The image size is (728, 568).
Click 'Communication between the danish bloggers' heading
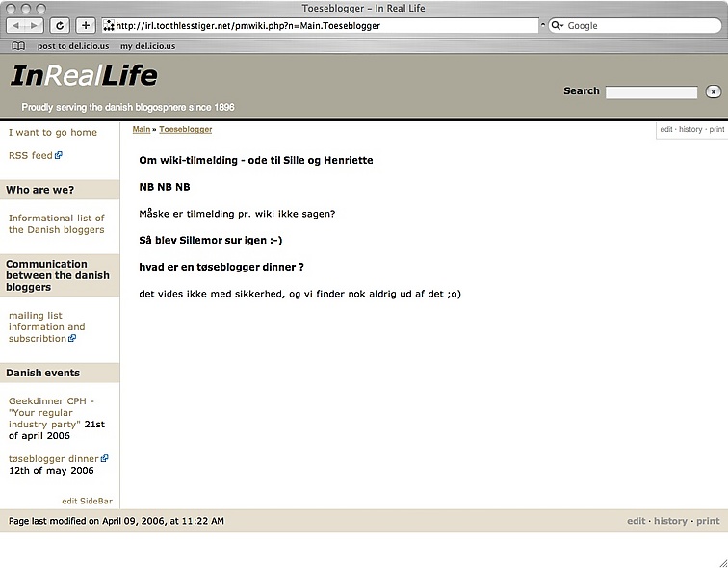[x=58, y=275]
